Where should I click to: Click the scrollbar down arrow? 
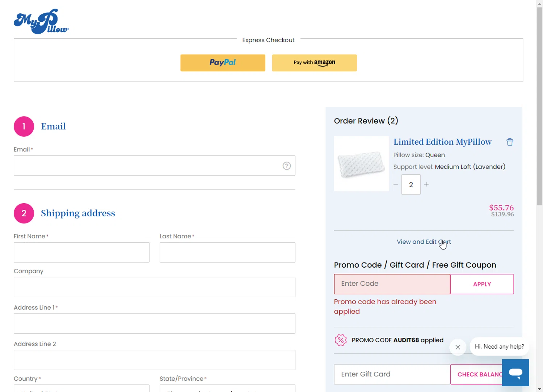[x=539, y=389]
